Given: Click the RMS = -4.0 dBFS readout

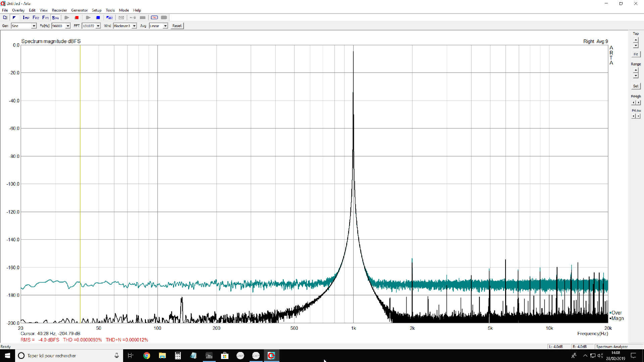Looking at the screenshot, I should coord(40,340).
